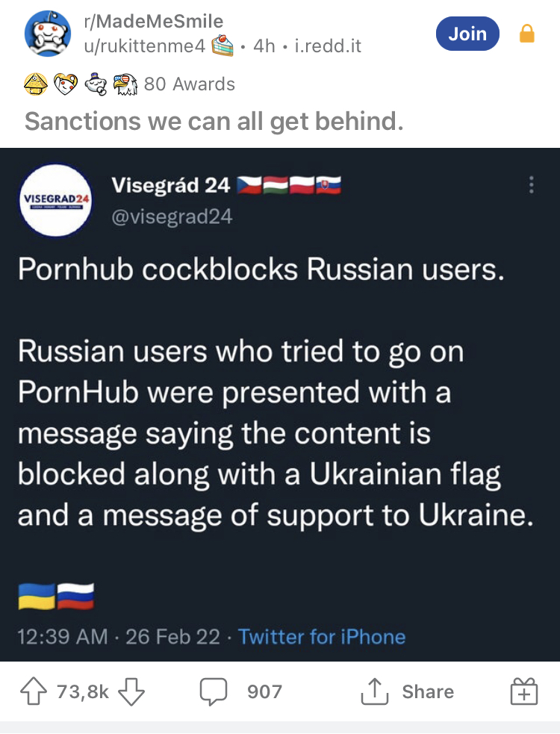The height and width of the screenshot is (734, 560).
Task: Visit u/rukittenme4 user profile
Action: (143, 46)
